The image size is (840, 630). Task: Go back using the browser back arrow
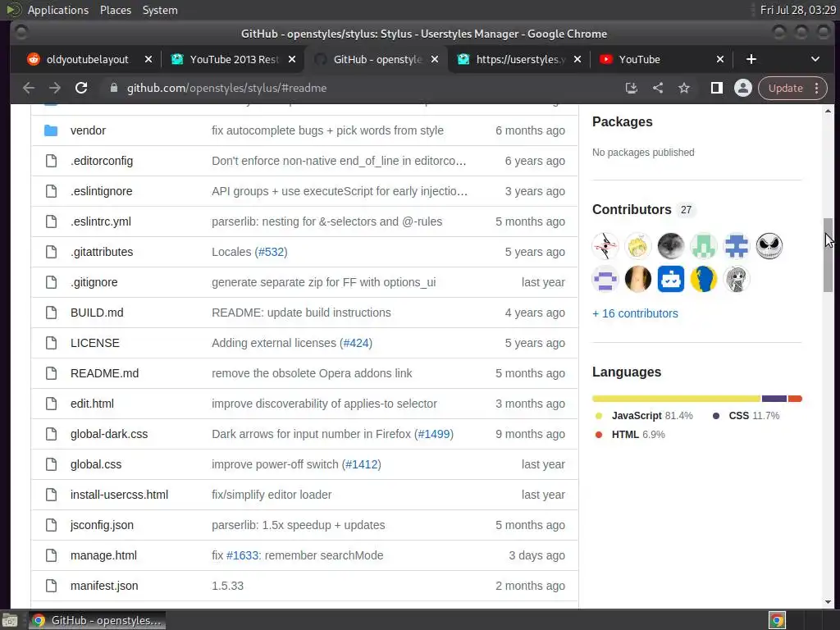click(29, 88)
